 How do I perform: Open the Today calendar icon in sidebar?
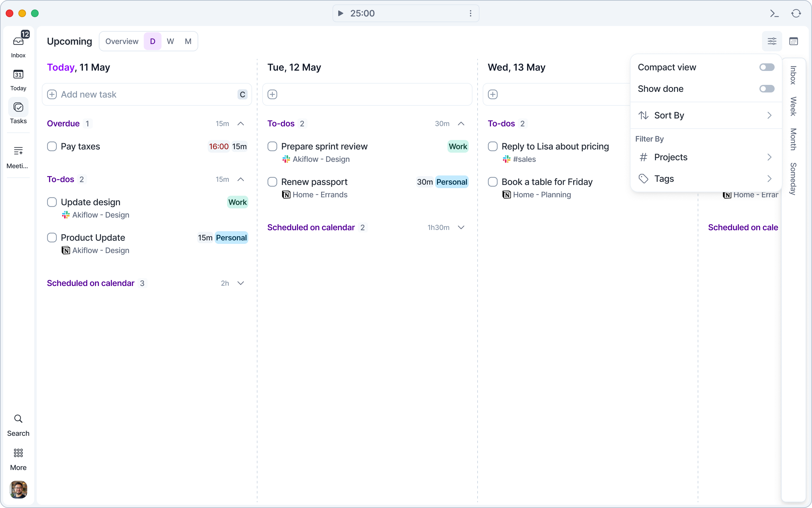click(x=18, y=74)
